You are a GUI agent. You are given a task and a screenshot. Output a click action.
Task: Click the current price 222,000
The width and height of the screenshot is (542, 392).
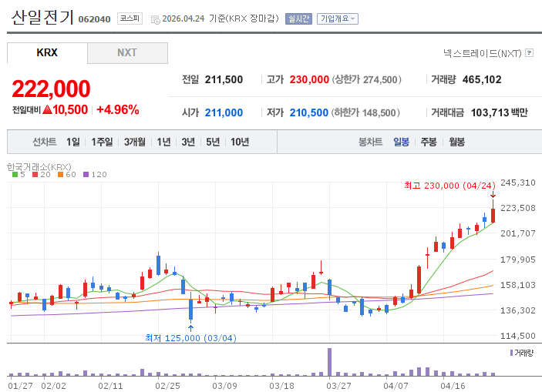click(51, 89)
